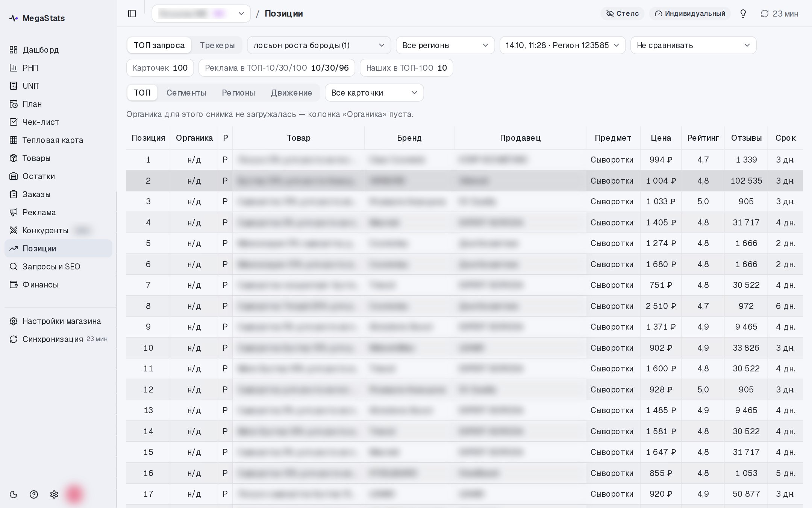Open План calendar icon

point(14,104)
